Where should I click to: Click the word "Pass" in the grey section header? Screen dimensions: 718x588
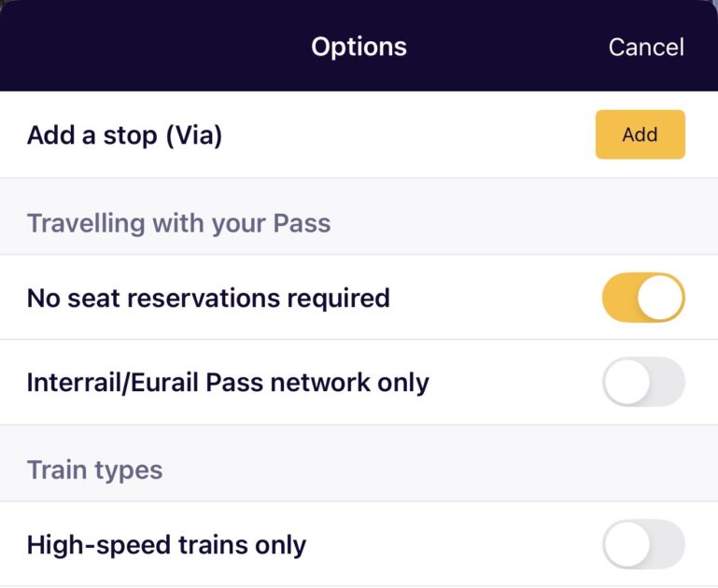tap(302, 223)
